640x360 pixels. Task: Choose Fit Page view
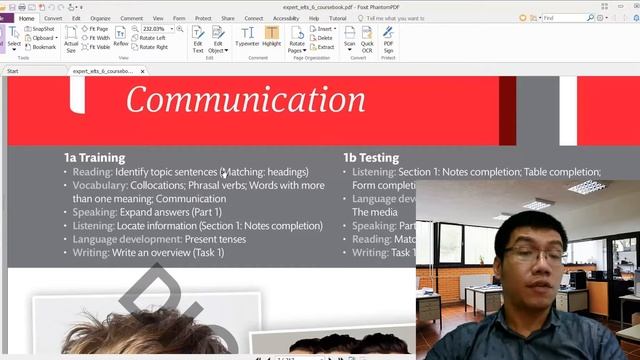[95, 29]
